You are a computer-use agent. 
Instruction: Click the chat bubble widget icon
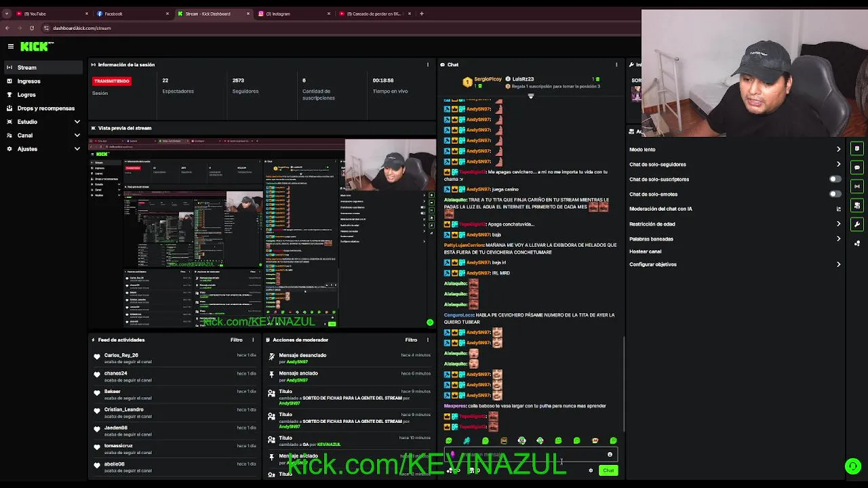857,167
